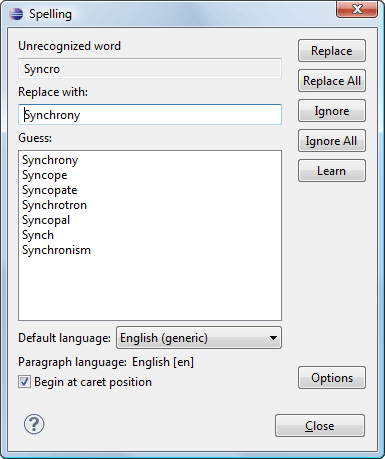This screenshot has width=385, height=459.
Task: Select Syncopal suggestion
Action: (x=46, y=220)
